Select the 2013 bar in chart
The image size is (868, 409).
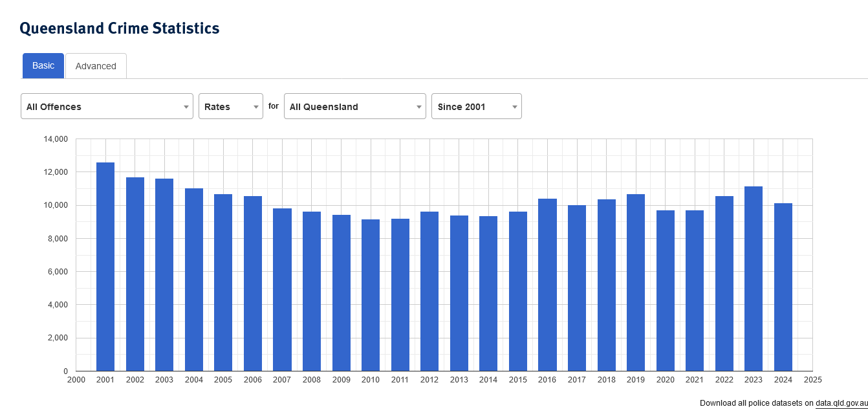tap(459, 293)
